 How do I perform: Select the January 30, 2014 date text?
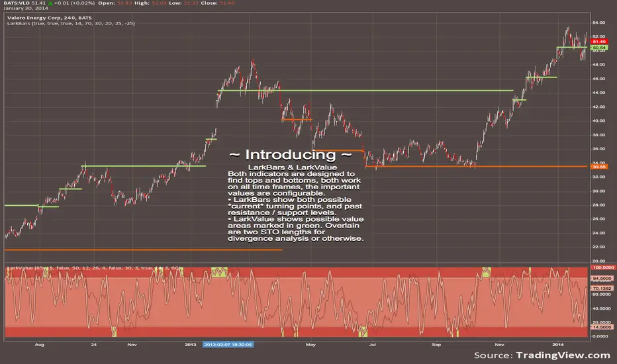pyautogui.click(x=26, y=8)
